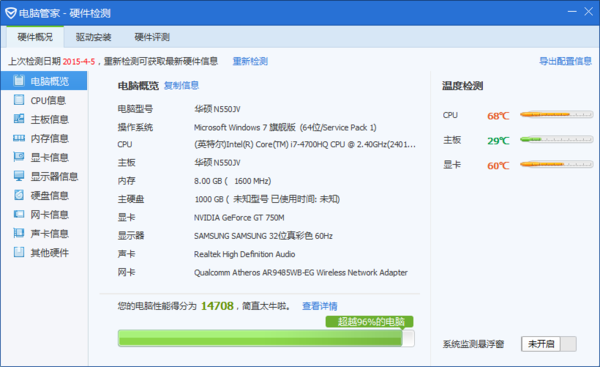
Task: Go to 其他硬件 in the sidebar
Action: click(x=44, y=252)
